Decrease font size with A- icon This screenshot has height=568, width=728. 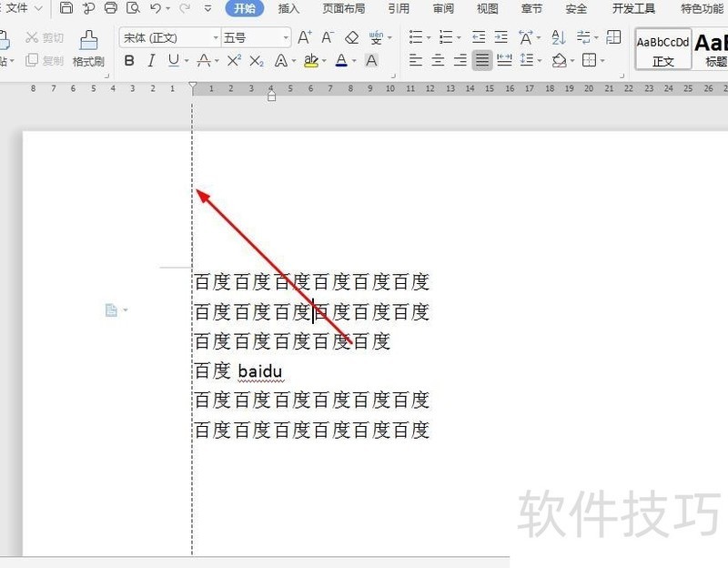328,37
